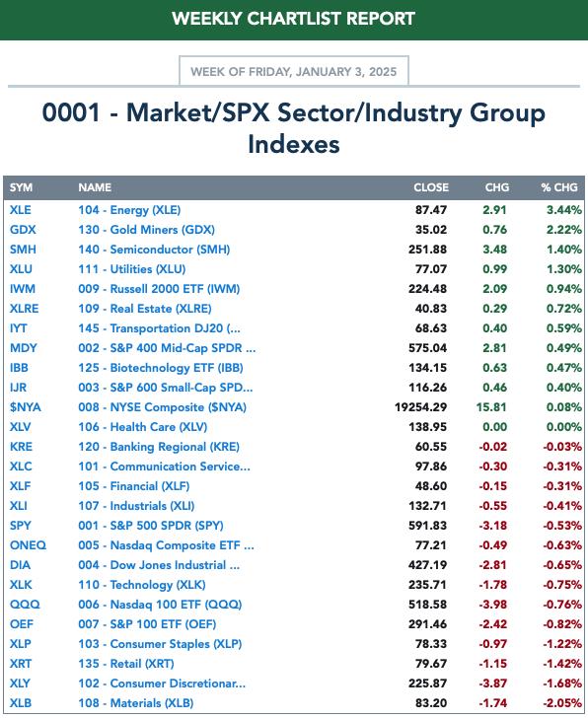Click the XRT ticker symbol
This screenshot has height=719, width=588.
click(x=21, y=664)
